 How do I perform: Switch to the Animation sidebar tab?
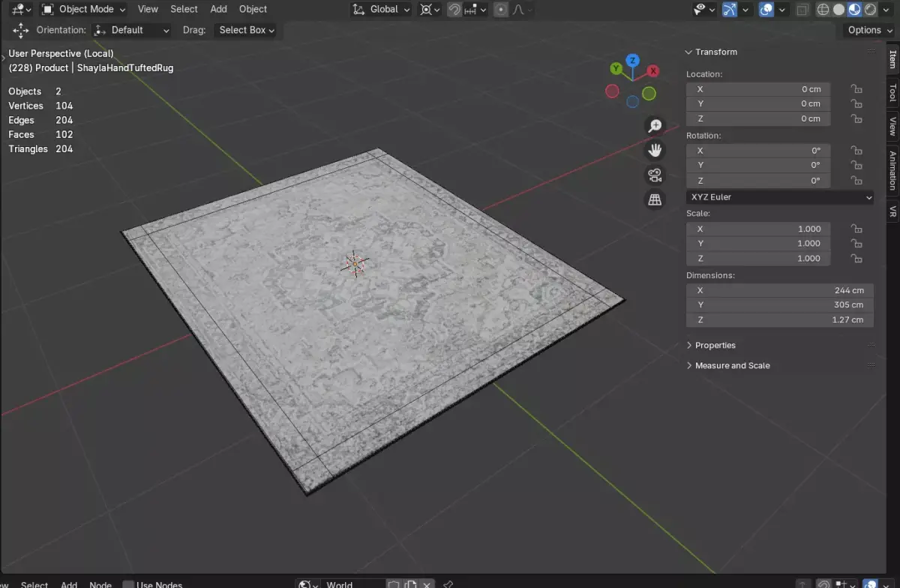[892, 171]
